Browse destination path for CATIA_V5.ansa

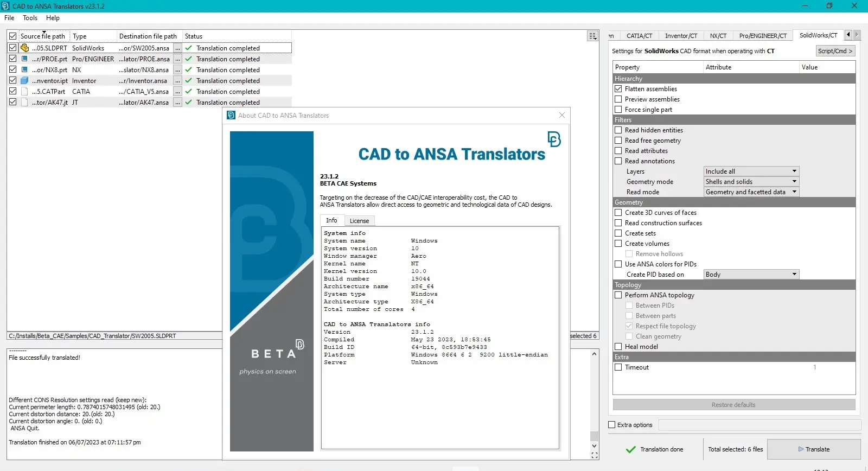(x=177, y=92)
